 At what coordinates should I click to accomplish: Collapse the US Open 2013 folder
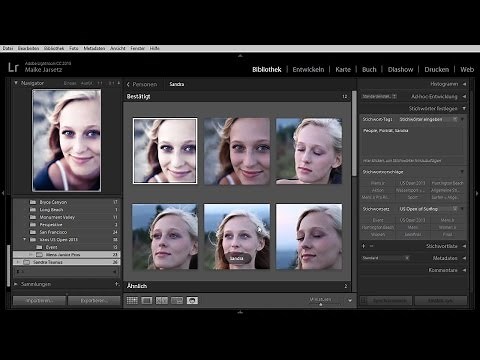coord(25,239)
